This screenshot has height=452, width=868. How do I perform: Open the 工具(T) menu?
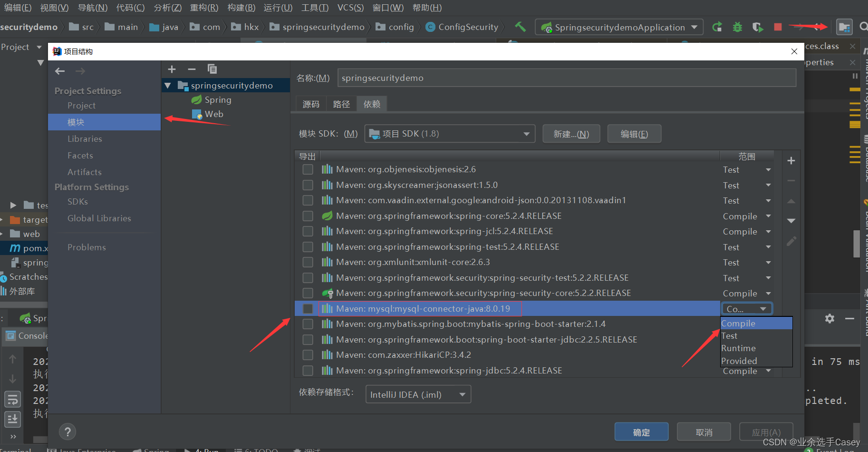coord(315,8)
